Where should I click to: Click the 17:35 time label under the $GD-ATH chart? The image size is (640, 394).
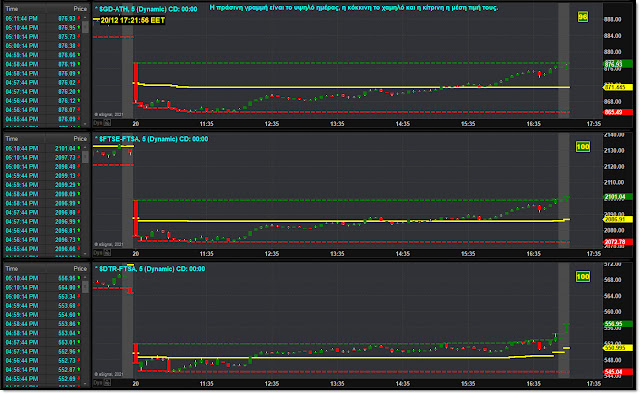593,124
